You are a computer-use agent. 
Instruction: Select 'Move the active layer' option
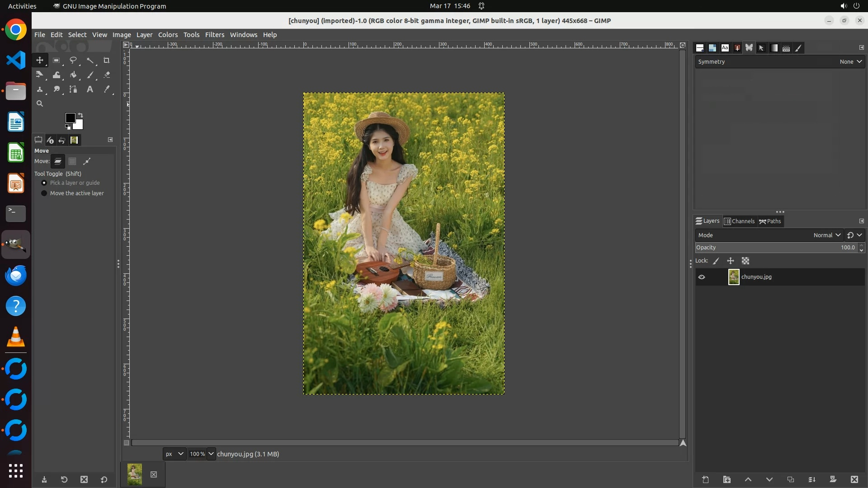[44, 193]
